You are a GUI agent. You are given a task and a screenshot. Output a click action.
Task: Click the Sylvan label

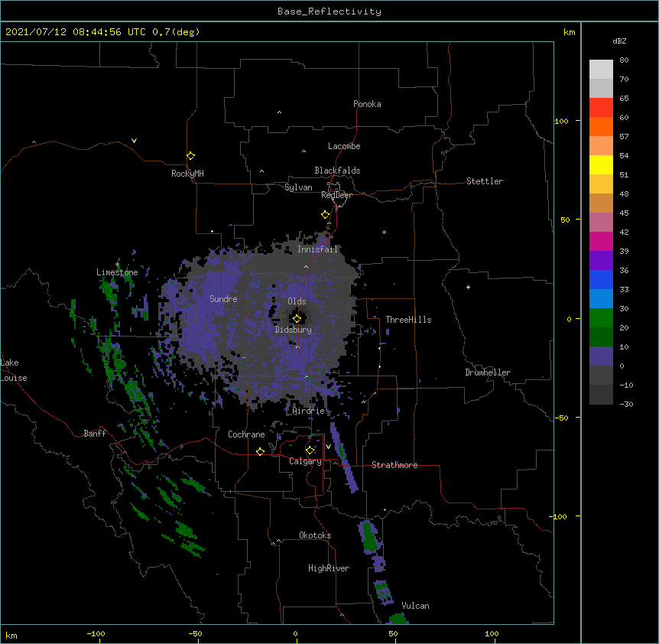pyautogui.click(x=298, y=187)
